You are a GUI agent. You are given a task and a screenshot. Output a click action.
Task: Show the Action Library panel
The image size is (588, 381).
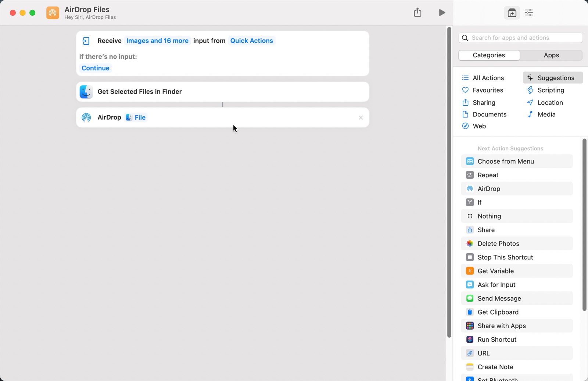point(512,13)
